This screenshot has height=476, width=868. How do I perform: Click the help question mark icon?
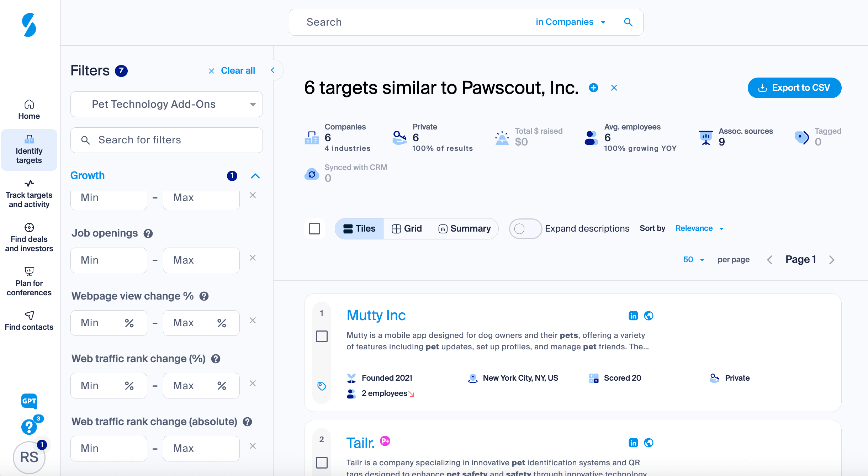[x=29, y=427]
